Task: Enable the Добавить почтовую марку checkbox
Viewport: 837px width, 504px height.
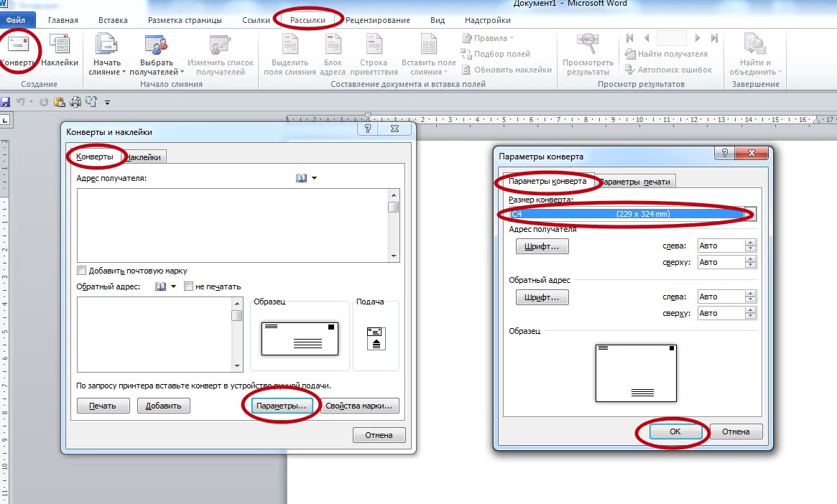Action: tap(83, 271)
